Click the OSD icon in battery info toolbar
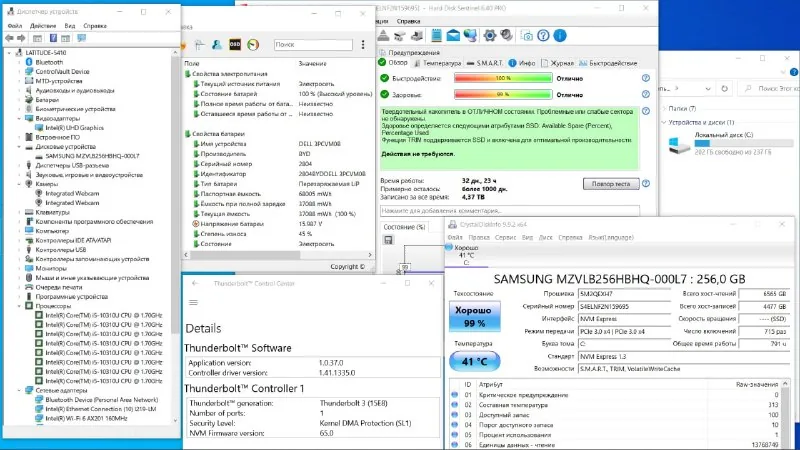The image size is (800, 450). 235,45
